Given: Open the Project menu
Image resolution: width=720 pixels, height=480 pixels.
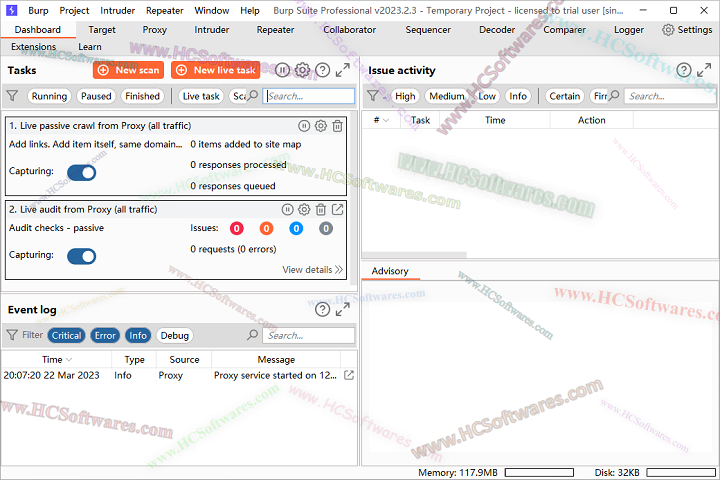Looking at the screenshot, I should point(74,10).
